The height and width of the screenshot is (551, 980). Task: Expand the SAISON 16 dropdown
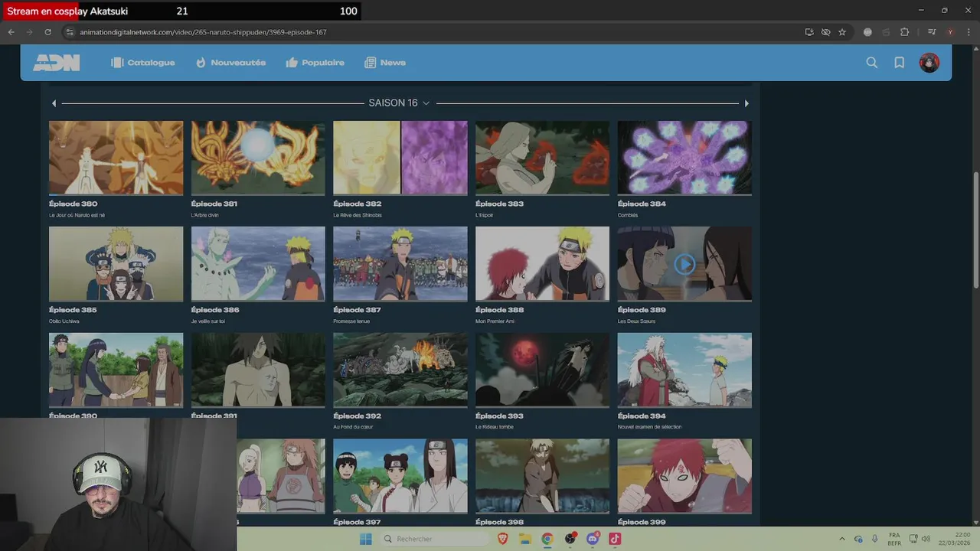pyautogui.click(x=399, y=103)
